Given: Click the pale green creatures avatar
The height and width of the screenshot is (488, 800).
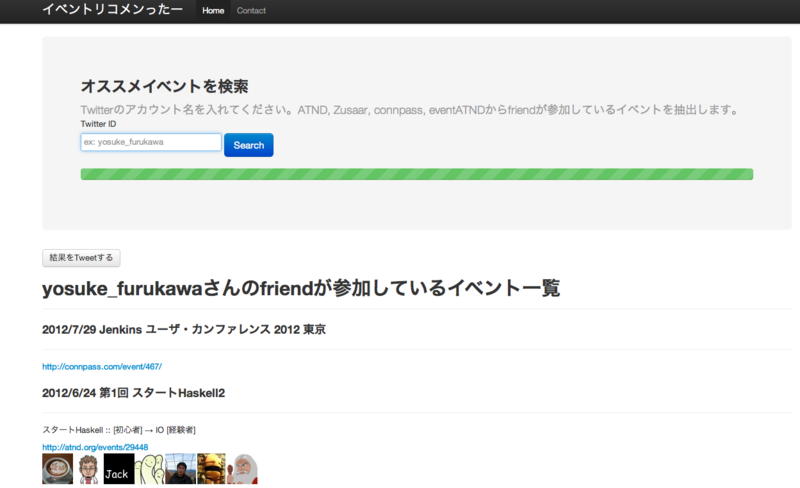Looking at the screenshot, I should (x=149, y=469).
